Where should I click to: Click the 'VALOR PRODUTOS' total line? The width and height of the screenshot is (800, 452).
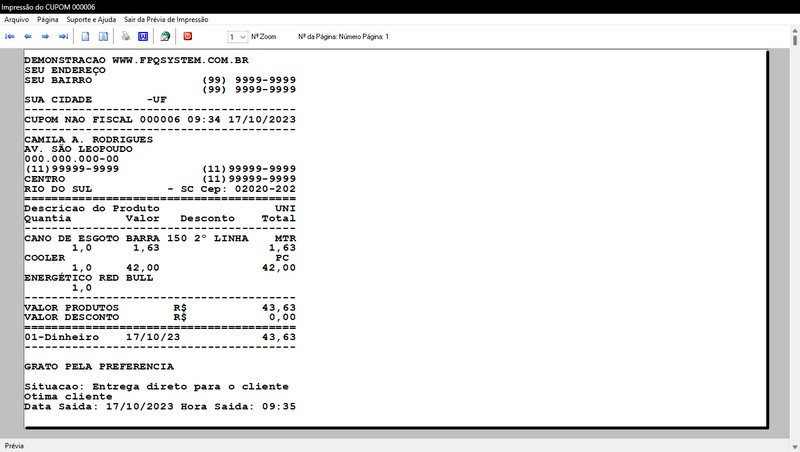click(160, 308)
